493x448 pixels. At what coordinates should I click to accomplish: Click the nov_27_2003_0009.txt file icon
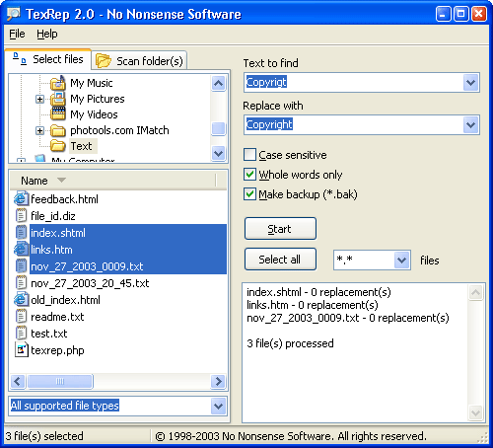(21, 266)
